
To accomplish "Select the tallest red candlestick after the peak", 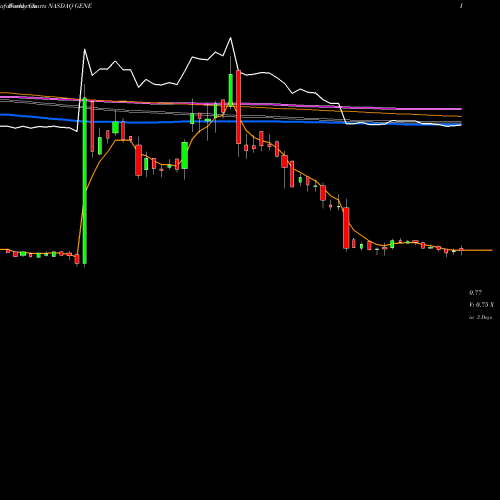I will 238,107.
